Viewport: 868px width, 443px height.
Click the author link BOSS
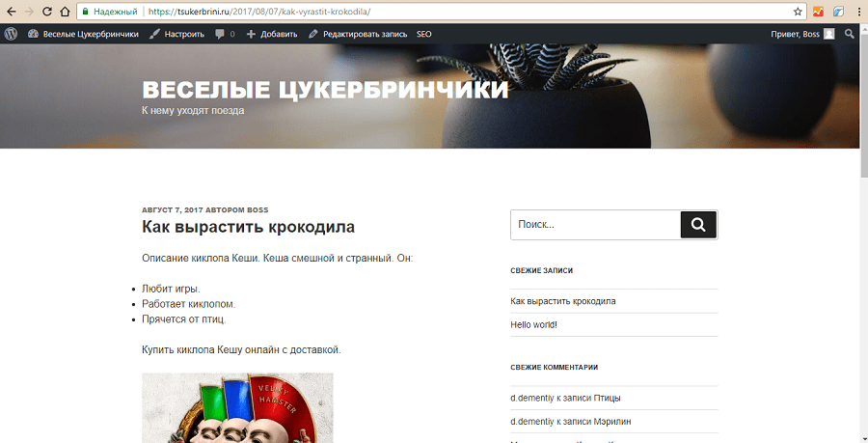click(x=258, y=209)
